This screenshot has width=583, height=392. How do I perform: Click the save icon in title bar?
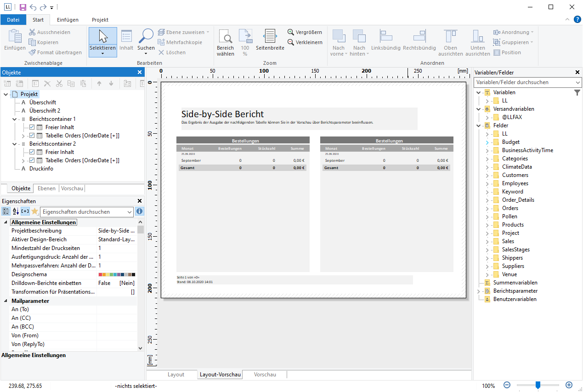pyautogui.click(x=23, y=7)
